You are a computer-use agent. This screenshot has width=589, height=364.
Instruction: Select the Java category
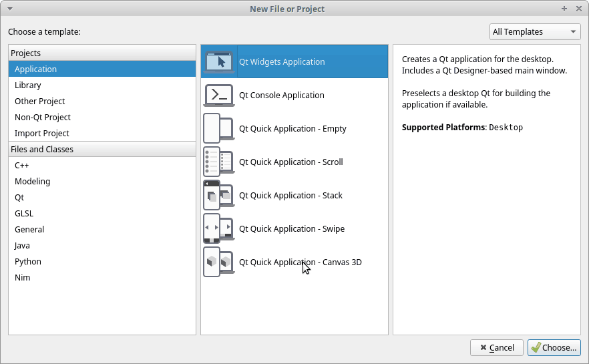102,246
